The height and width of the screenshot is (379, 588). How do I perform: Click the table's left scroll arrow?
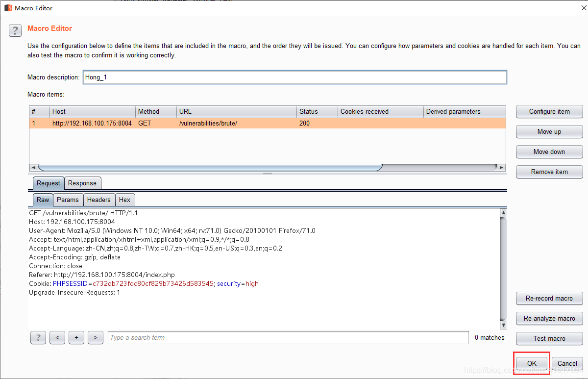tap(33, 167)
